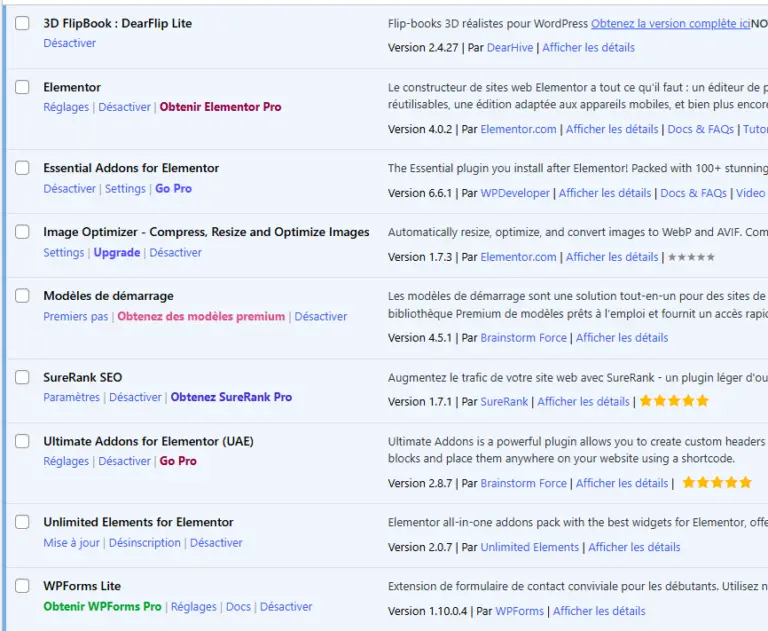Click Obtenez SureRank Pro

tap(231, 397)
